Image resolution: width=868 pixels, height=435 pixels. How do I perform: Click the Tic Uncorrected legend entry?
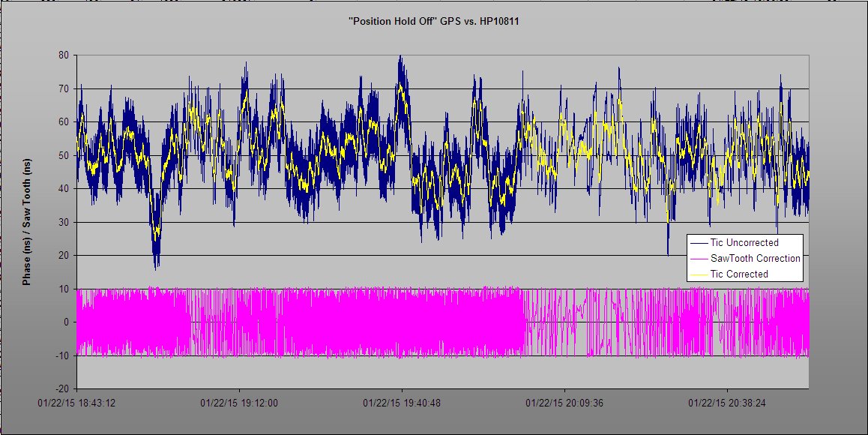pos(744,243)
